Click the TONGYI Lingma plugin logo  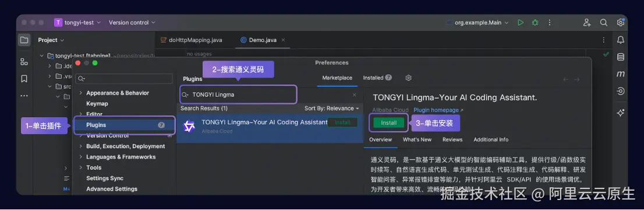pyautogui.click(x=189, y=127)
